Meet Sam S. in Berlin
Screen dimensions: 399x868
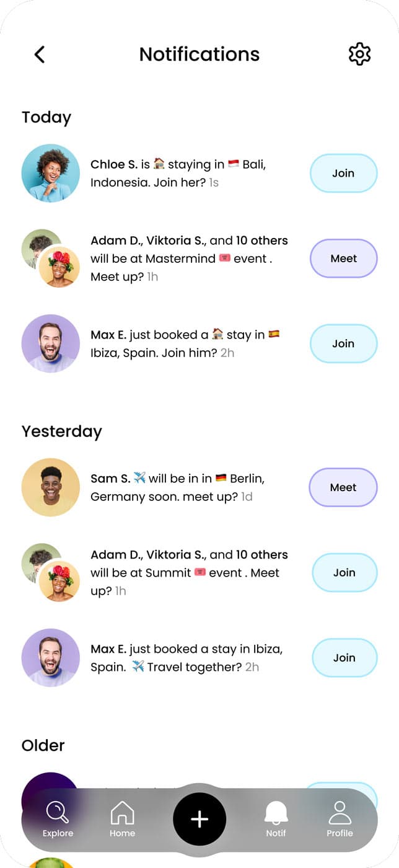(343, 487)
